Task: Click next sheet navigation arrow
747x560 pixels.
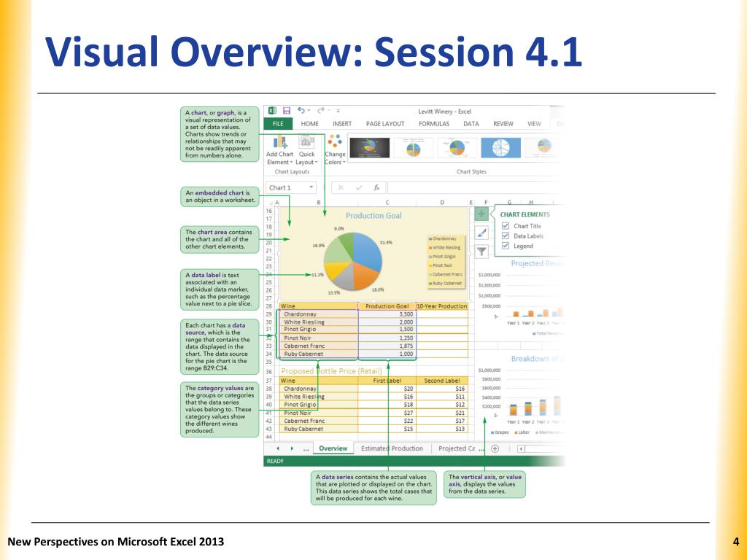Action: click(292, 448)
